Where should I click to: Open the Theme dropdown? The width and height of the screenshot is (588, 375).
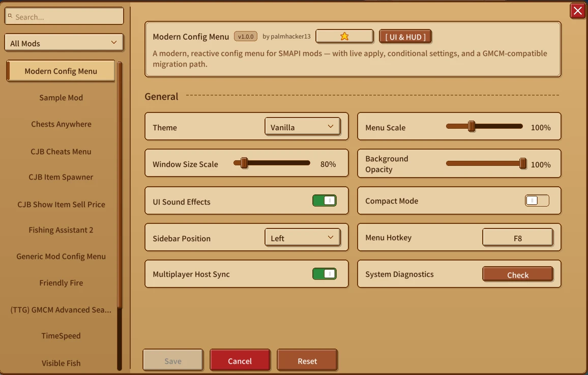(x=302, y=127)
